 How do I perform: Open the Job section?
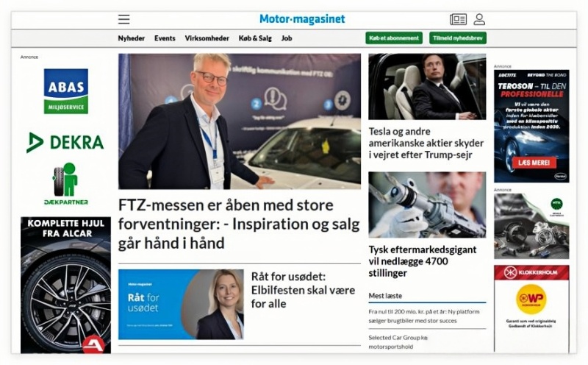(287, 38)
